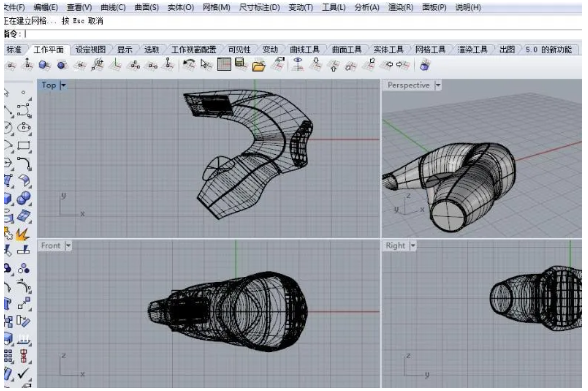Click the orange Explode tool icon

pyautogui.click(x=22, y=234)
